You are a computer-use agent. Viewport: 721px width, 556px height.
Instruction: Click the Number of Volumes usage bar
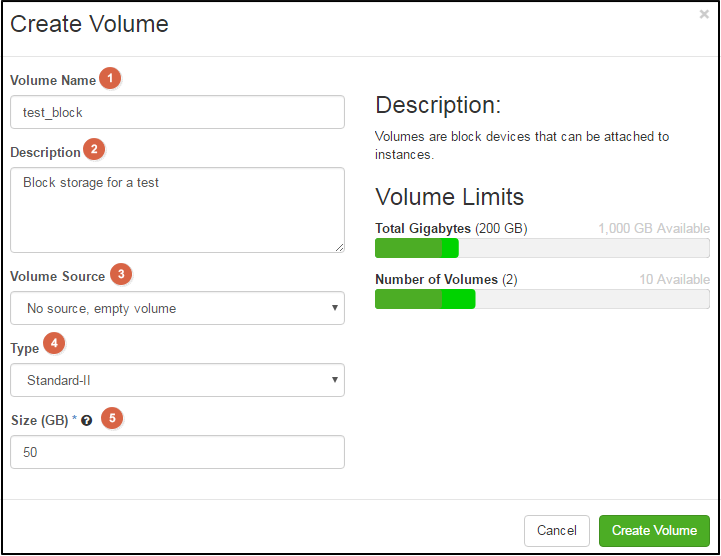click(541, 299)
